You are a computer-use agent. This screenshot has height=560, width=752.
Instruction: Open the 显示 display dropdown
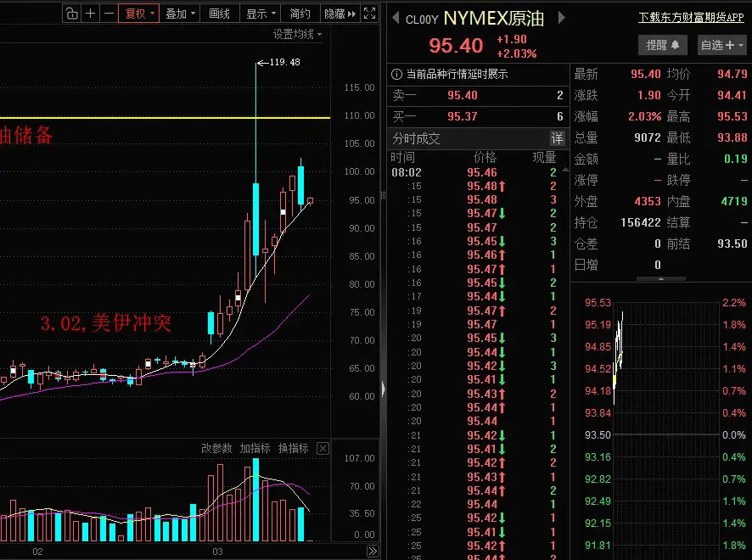pos(261,14)
